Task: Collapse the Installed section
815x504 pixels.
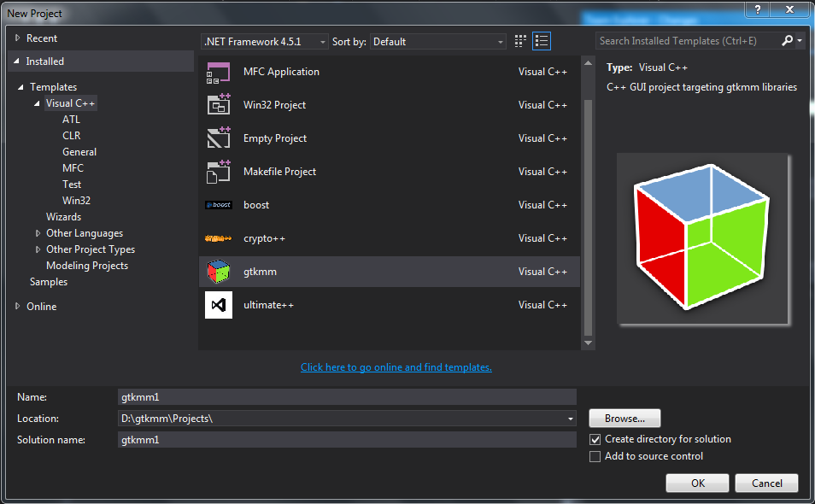Action: coord(16,62)
